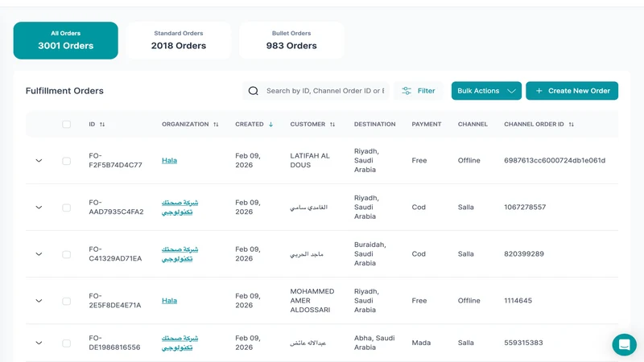Sort by Channel Order ID arrows
The height and width of the screenshot is (362, 644).
[572, 125]
